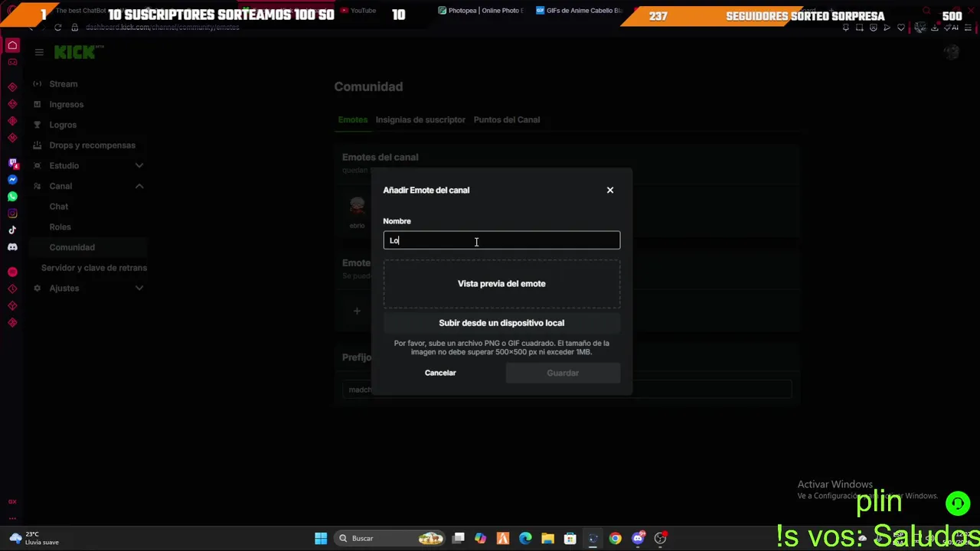Open OBS Studio from the taskbar
The image size is (980, 551).
pyautogui.click(x=660, y=539)
